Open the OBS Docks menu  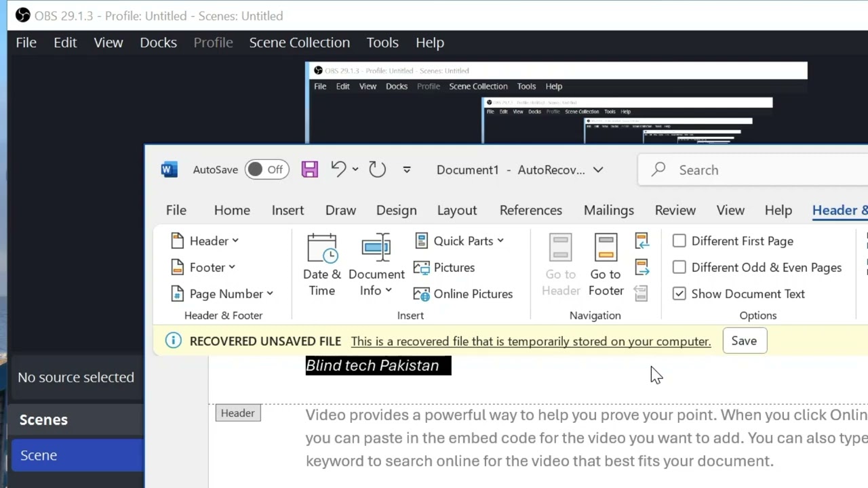(x=158, y=42)
